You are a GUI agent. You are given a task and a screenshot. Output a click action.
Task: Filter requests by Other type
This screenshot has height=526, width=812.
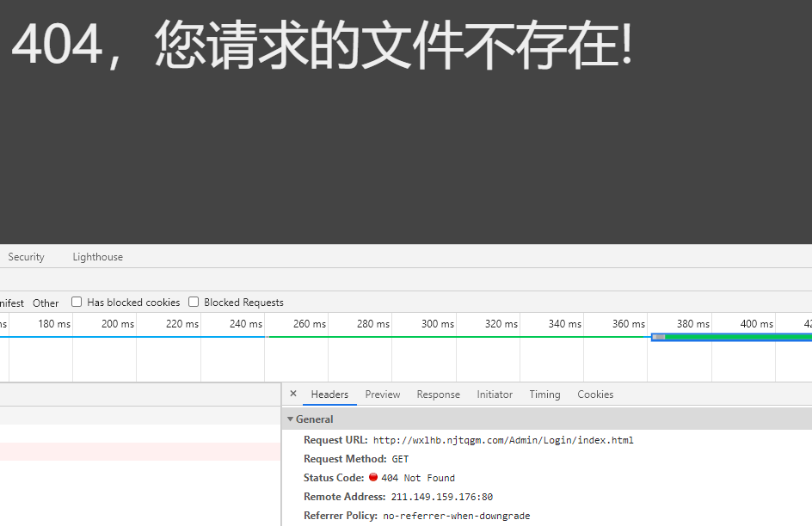(46, 303)
